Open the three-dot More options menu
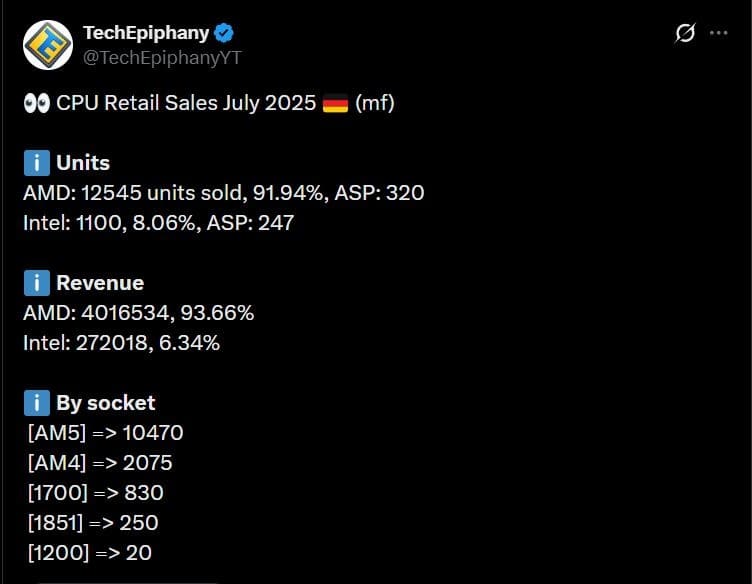 click(718, 33)
